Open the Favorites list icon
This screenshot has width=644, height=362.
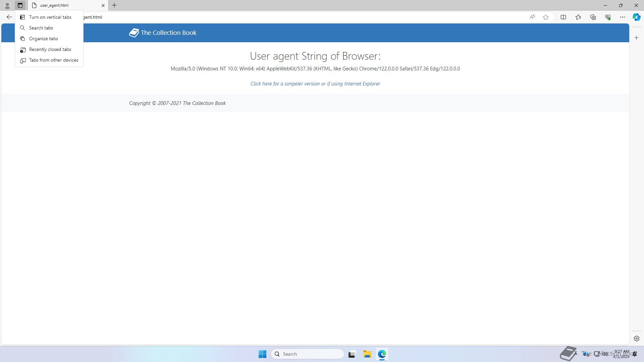[578, 17]
